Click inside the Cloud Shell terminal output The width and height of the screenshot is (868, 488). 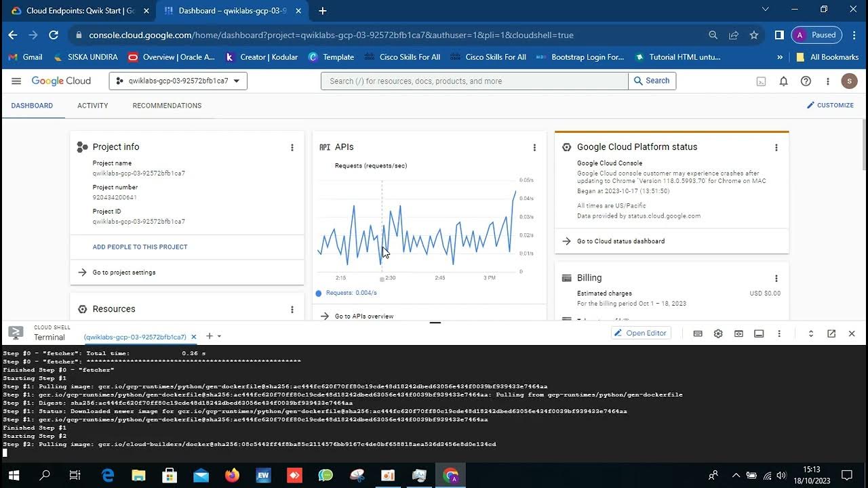point(434,403)
